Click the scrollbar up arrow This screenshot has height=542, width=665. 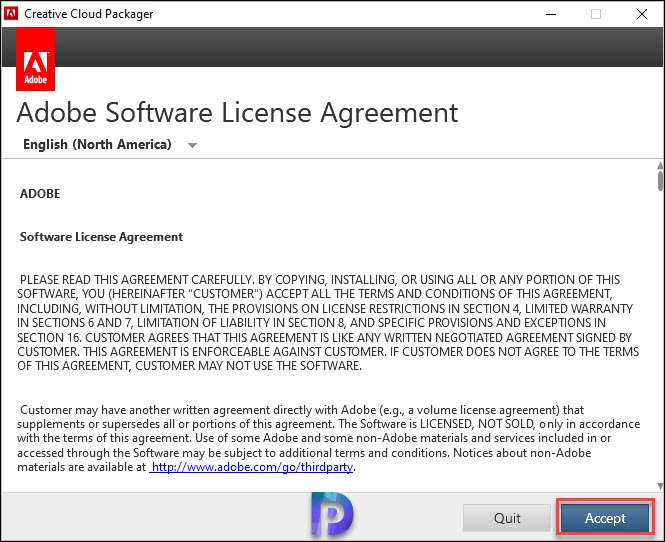click(660, 165)
